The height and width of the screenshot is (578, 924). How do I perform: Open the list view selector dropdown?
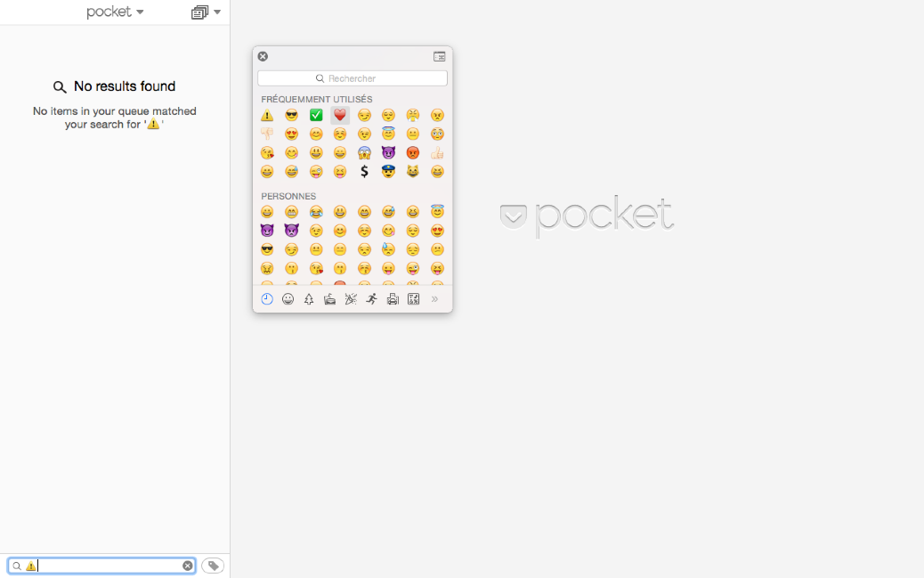(206, 12)
